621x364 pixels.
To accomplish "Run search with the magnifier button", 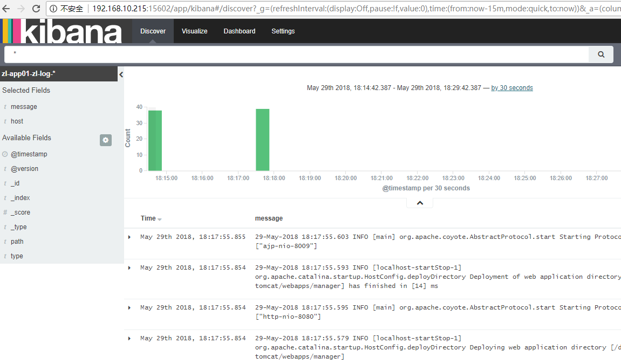I will (601, 54).
